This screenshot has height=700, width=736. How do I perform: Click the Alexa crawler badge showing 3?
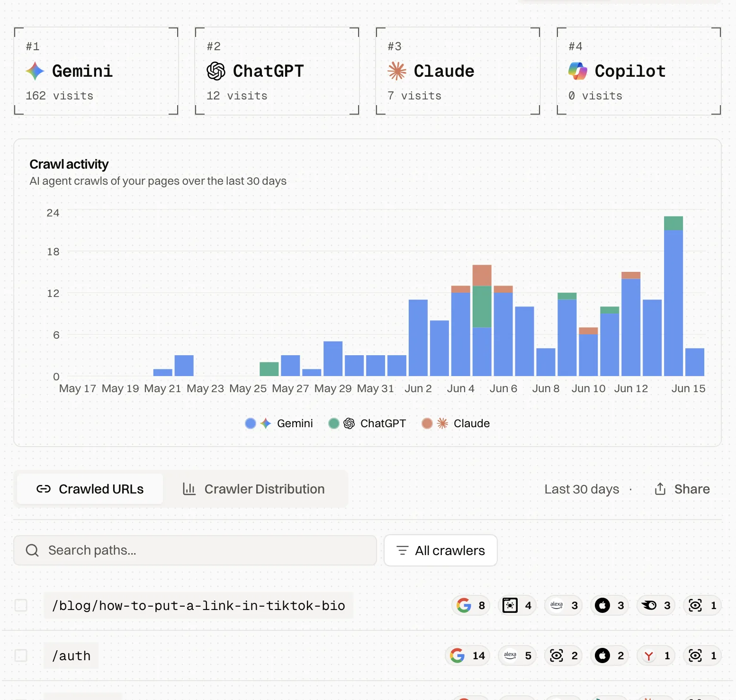[x=564, y=605]
